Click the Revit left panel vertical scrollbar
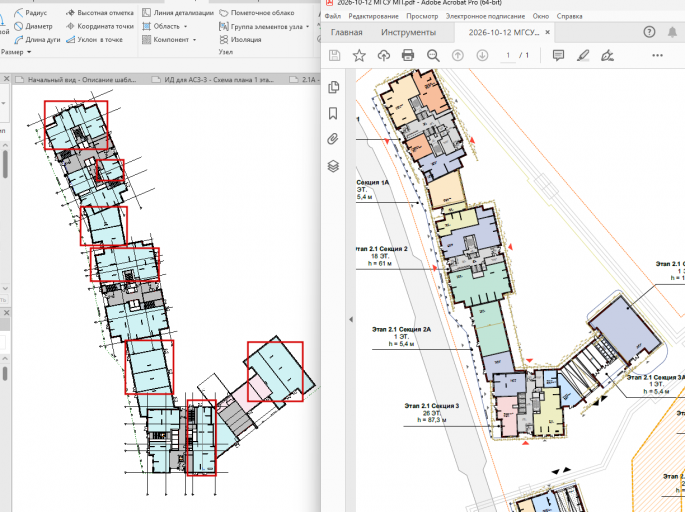Image resolution: width=685 pixels, height=512 pixels. [5, 164]
